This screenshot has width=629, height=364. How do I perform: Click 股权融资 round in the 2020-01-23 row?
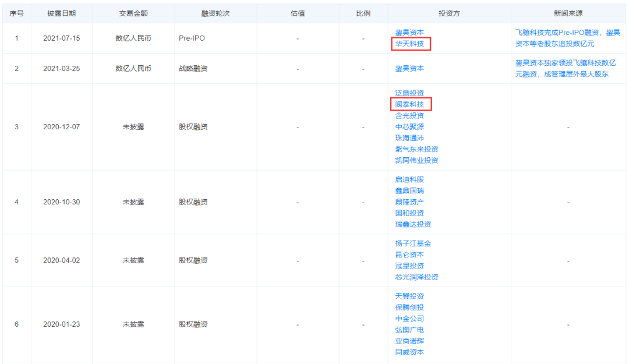(x=193, y=324)
